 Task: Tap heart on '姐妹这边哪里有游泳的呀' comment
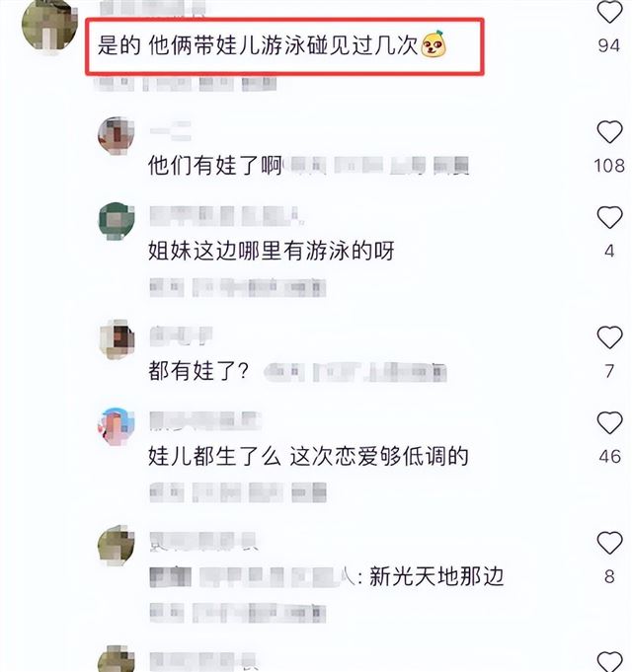click(609, 217)
